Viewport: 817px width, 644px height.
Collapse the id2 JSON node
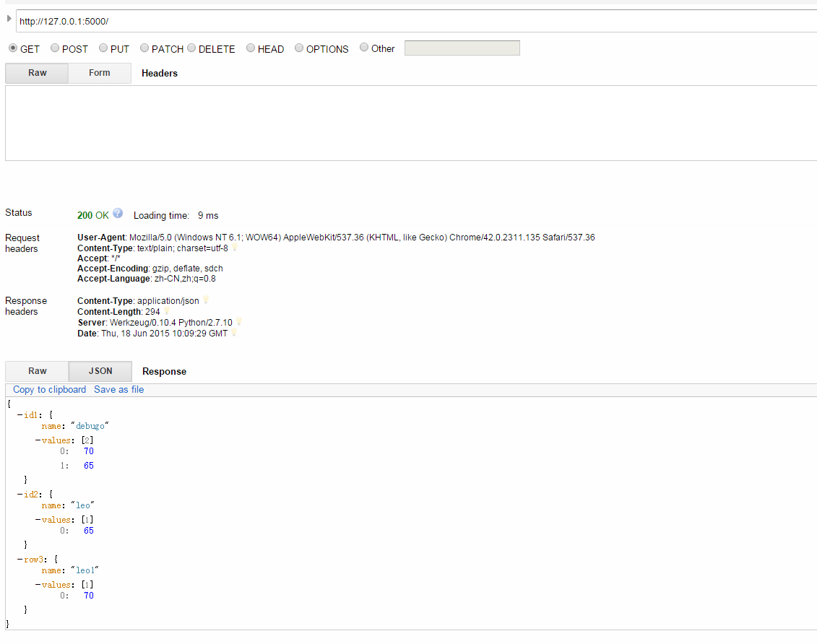coord(20,495)
